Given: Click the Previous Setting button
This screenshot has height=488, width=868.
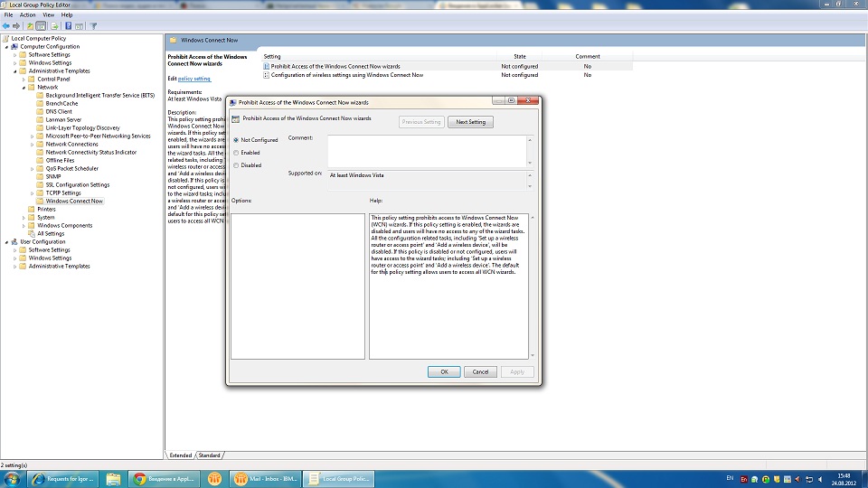Looking at the screenshot, I should click(x=421, y=122).
